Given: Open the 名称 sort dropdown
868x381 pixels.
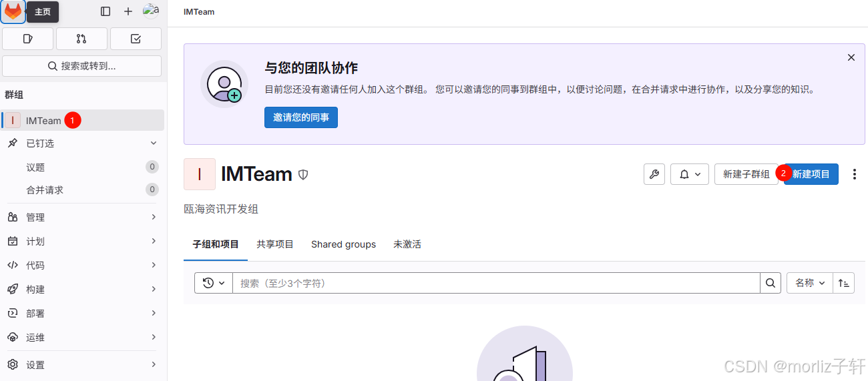Looking at the screenshot, I should tap(810, 283).
